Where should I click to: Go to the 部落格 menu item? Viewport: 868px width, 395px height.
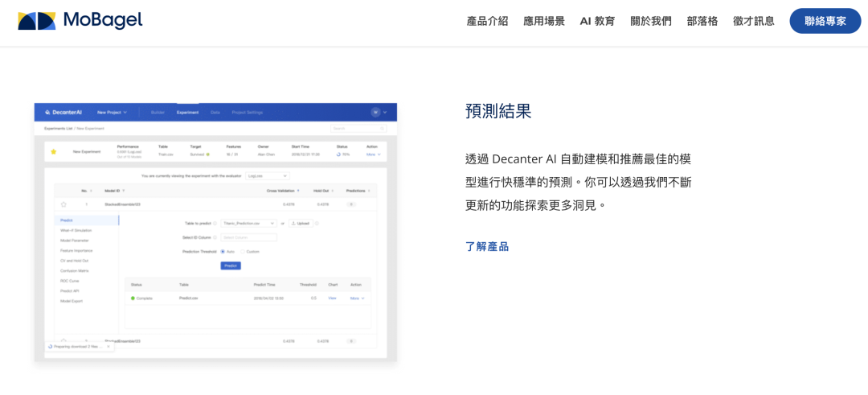(x=702, y=21)
